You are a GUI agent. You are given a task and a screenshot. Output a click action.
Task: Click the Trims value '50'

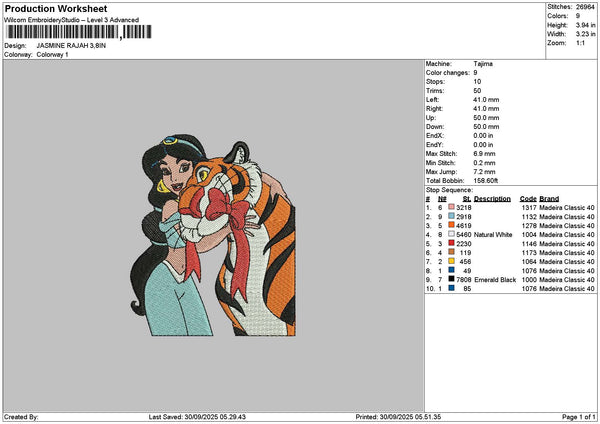tap(477, 91)
